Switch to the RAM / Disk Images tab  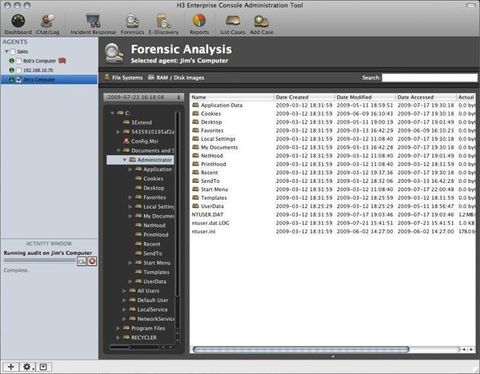pyautogui.click(x=176, y=78)
